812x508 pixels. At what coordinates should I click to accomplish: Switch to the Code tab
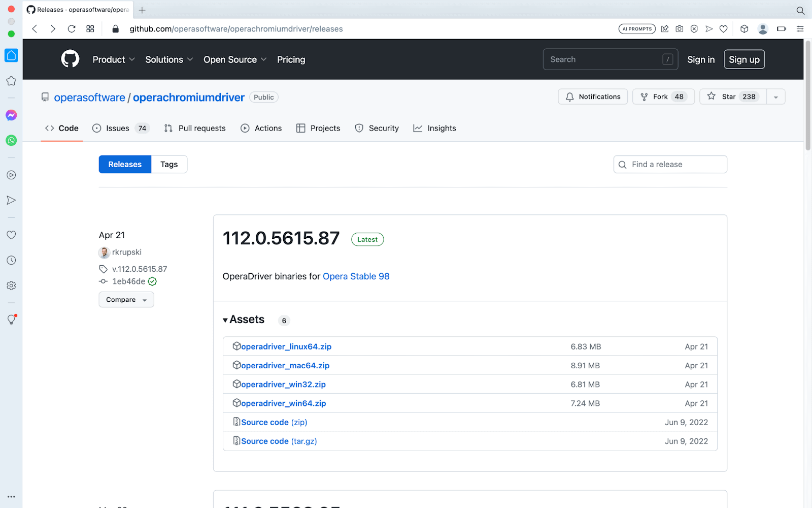[x=62, y=128]
